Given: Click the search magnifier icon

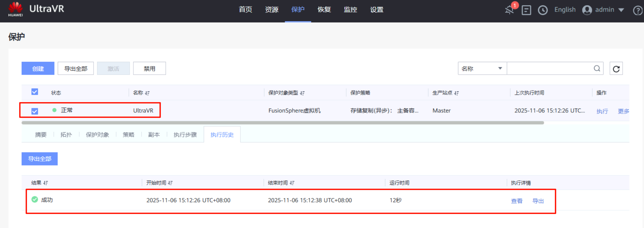Looking at the screenshot, I should 597,68.
